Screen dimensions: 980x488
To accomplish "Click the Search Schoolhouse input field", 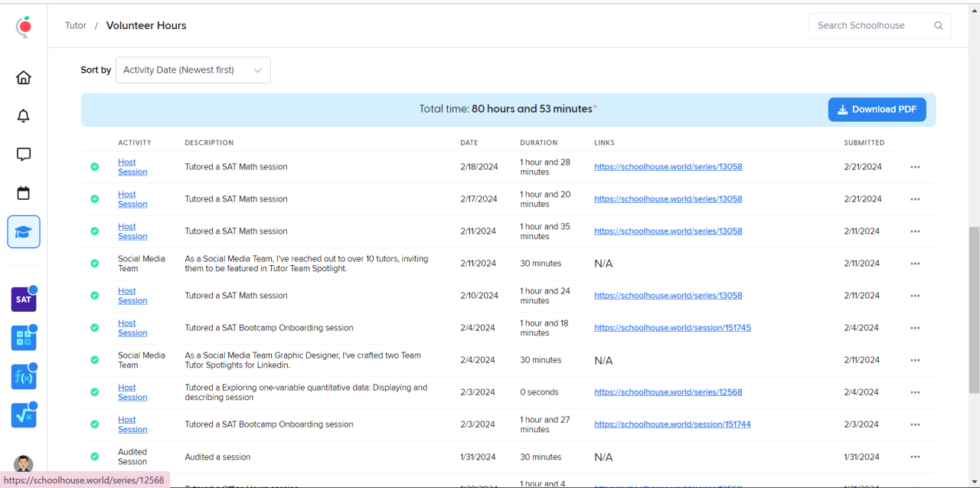I will tap(871, 25).
